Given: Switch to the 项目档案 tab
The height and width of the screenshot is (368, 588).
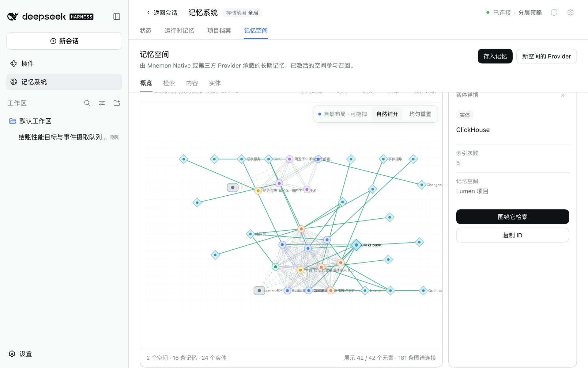Looking at the screenshot, I should click(x=219, y=31).
